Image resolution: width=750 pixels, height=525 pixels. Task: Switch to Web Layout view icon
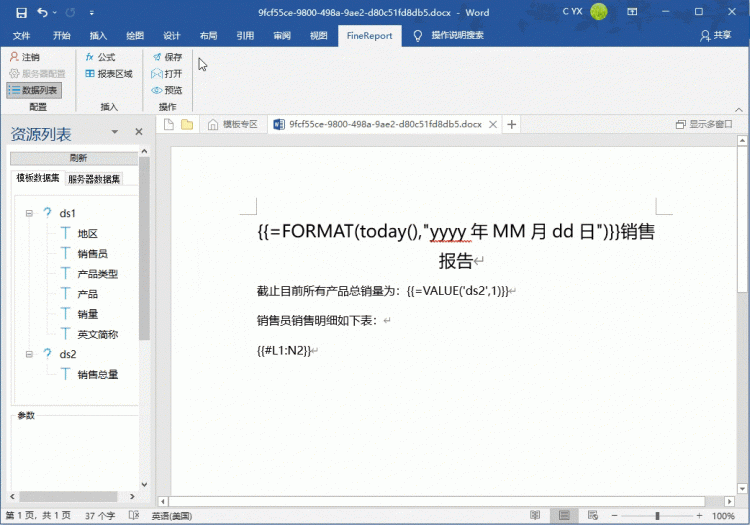(593, 515)
